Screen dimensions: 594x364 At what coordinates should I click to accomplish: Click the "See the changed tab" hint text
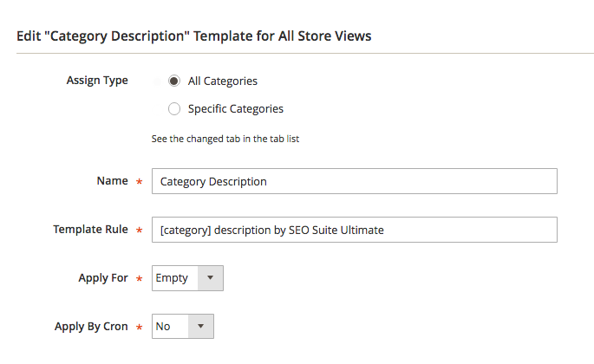pos(225,139)
